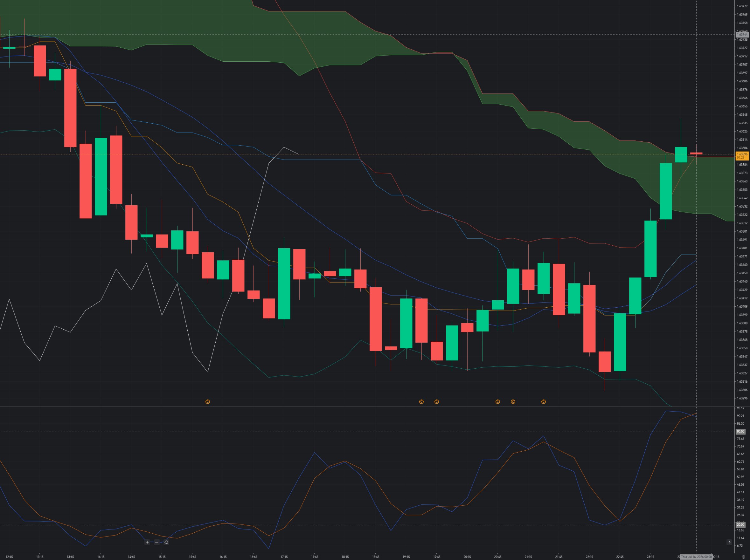750x560 pixels.
Task: Click the stochastic 20.00 level label
Action: click(740, 525)
